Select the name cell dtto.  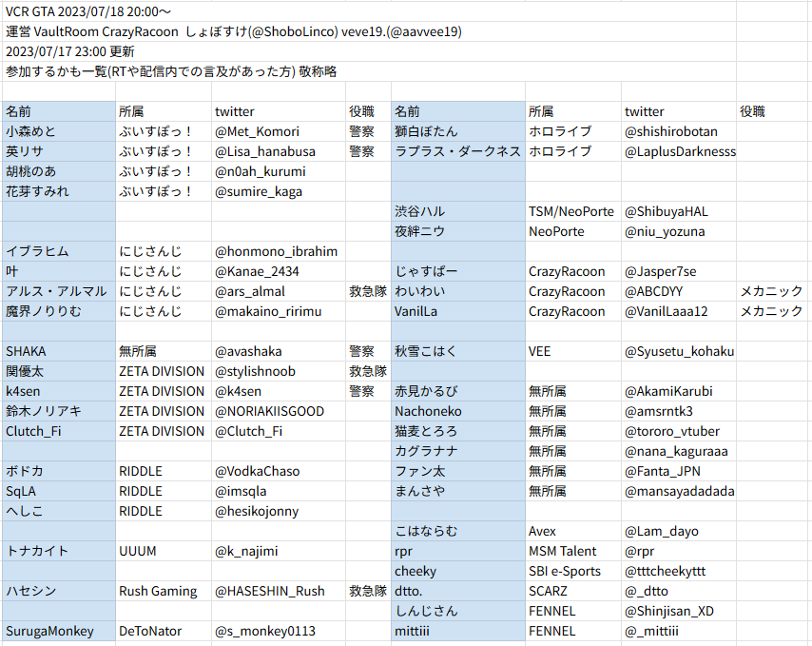[x=458, y=591]
